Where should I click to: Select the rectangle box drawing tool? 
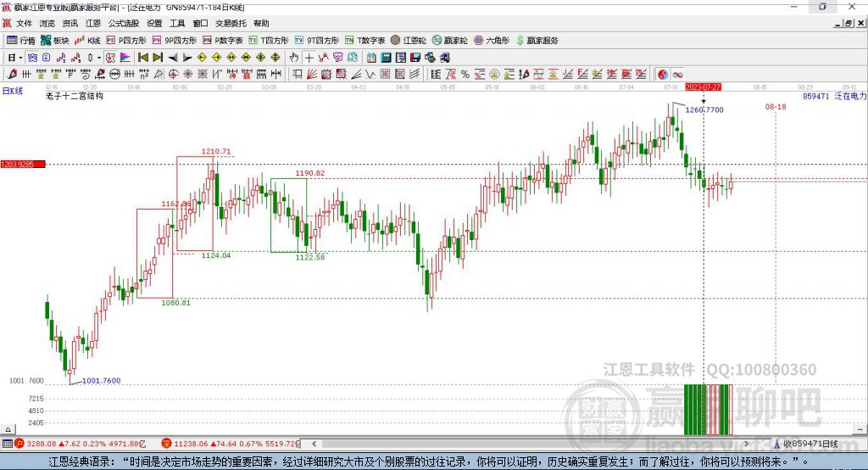click(298, 75)
